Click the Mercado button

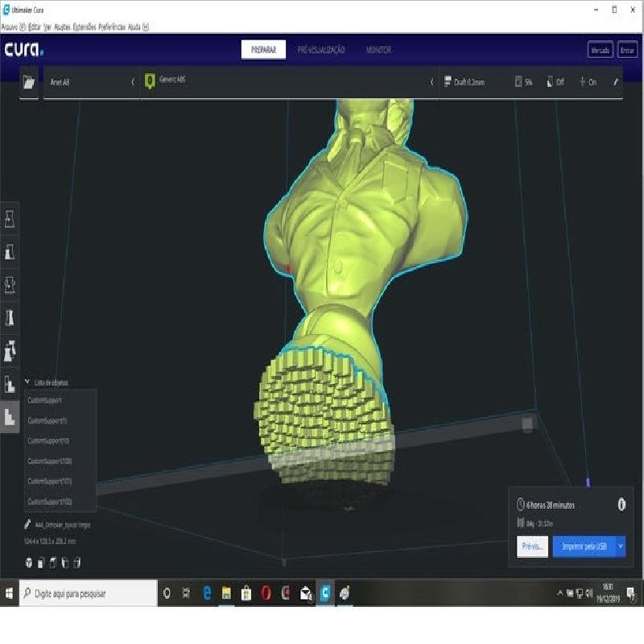(600, 50)
